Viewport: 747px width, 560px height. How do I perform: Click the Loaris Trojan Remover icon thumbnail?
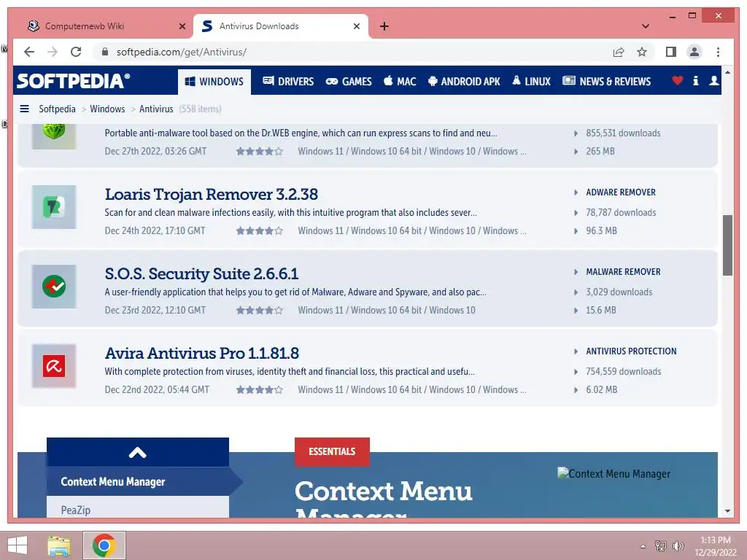coord(54,207)
